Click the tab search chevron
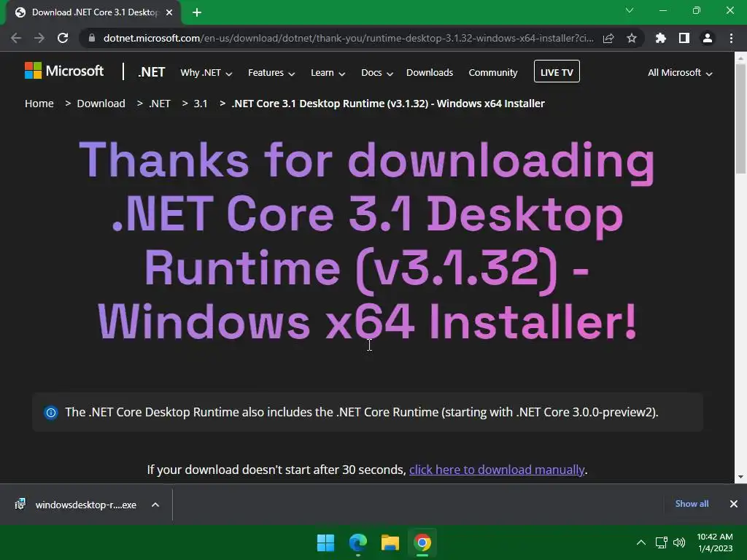 tap(630, 10)
